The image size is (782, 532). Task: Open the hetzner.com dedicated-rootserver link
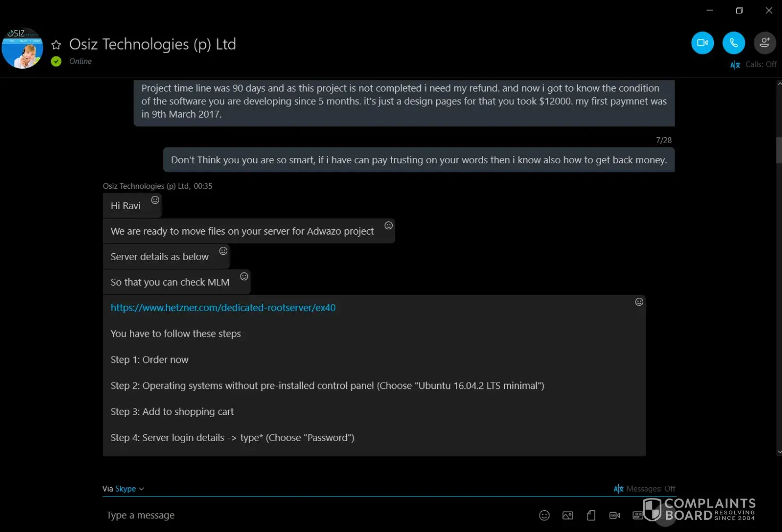click(x=223, y=307)
